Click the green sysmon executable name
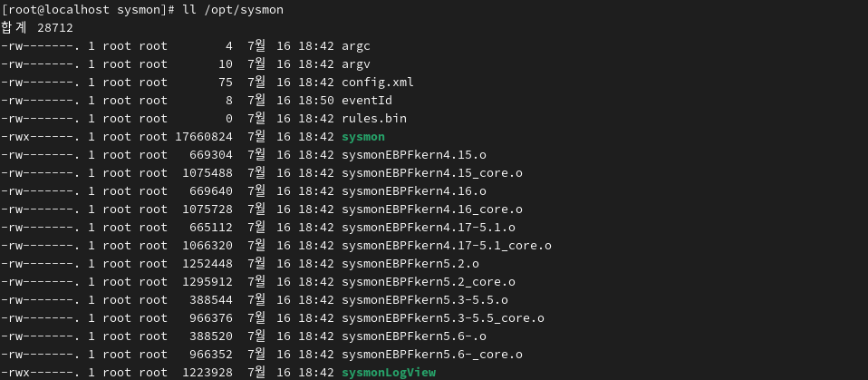This screenshot has height=380, width=868. coord(363,137)
